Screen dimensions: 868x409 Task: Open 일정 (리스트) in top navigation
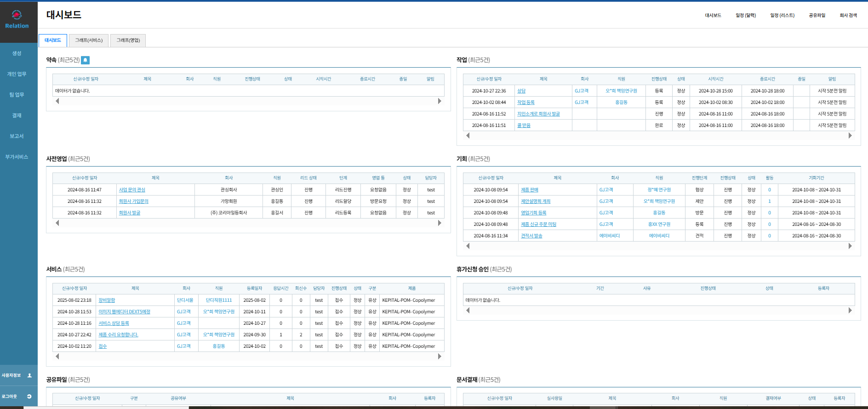[782, 16]
